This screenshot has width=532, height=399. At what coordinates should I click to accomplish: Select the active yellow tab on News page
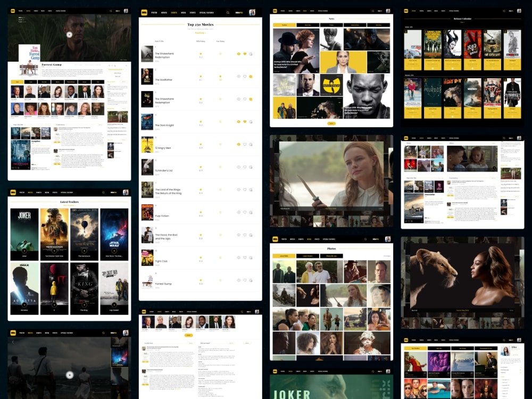coord(284,25)
